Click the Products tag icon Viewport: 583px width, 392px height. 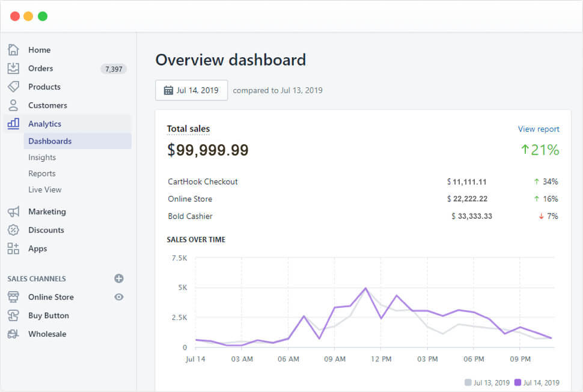tap(13, 87)
